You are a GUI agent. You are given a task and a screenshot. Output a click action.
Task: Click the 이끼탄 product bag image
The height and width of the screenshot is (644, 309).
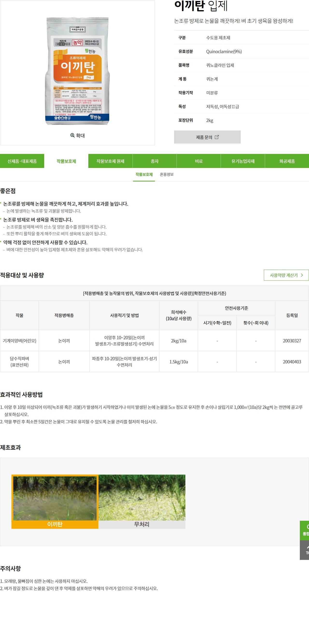point(77,71)
